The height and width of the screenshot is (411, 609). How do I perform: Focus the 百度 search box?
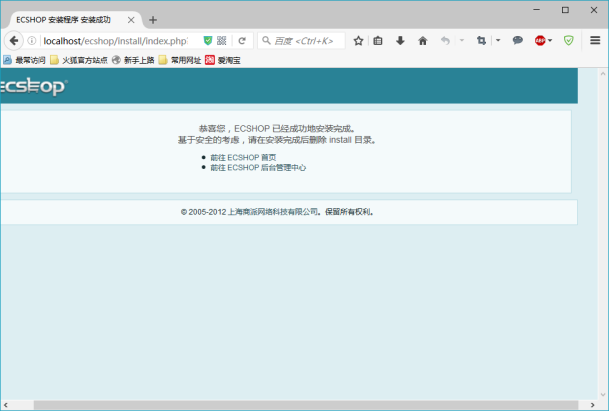[x=301, y=40]
